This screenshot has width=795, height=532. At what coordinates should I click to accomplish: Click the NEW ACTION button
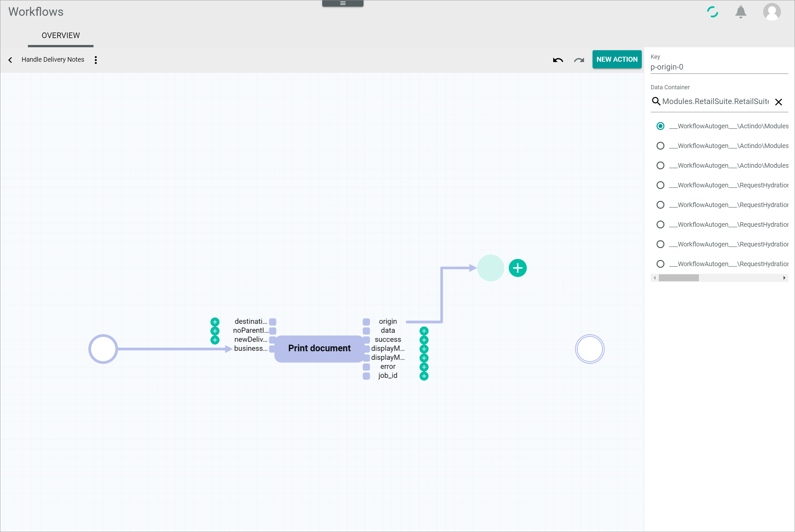click(x=617, y=59)
